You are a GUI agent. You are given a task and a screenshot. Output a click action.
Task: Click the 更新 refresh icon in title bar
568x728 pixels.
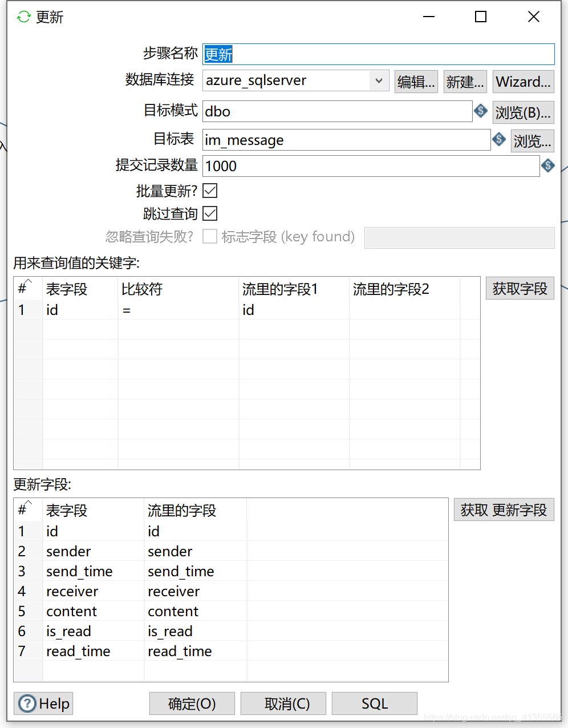pos(23,17)
